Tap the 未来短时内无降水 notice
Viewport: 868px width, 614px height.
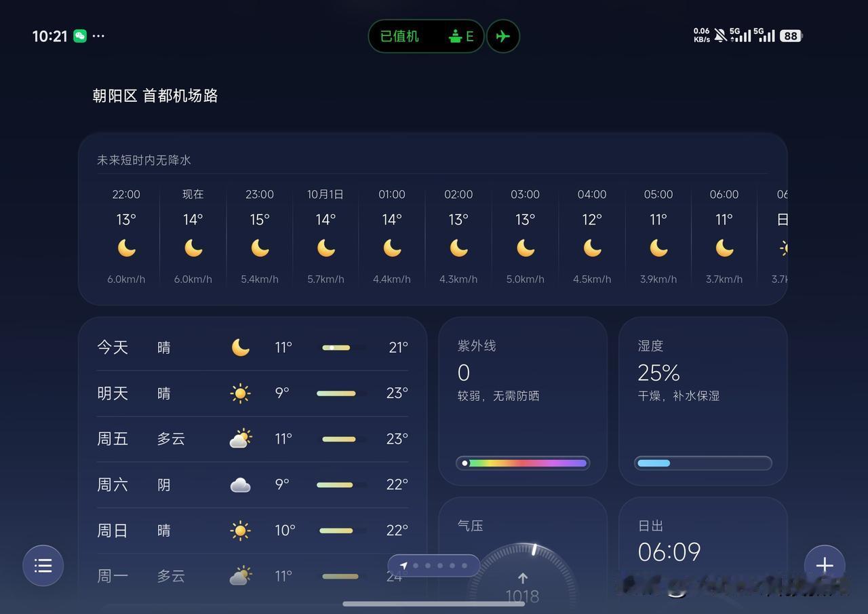point(144,160)
